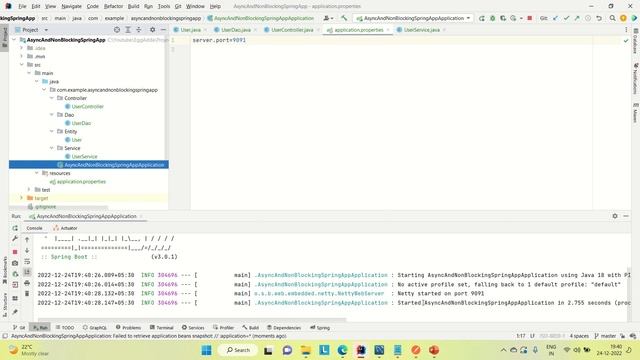The image size is (640, 360).
Task: Open the File menu
Action: click(x=22, y=6)
